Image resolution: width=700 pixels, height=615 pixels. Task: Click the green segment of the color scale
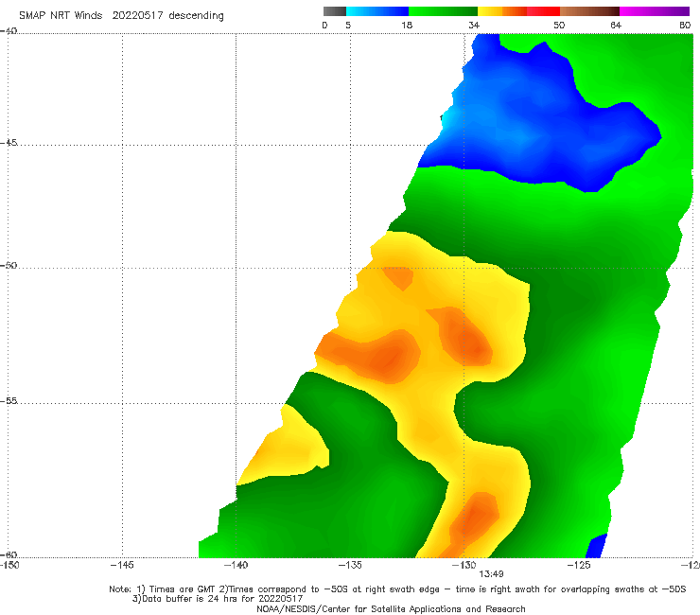443,11
